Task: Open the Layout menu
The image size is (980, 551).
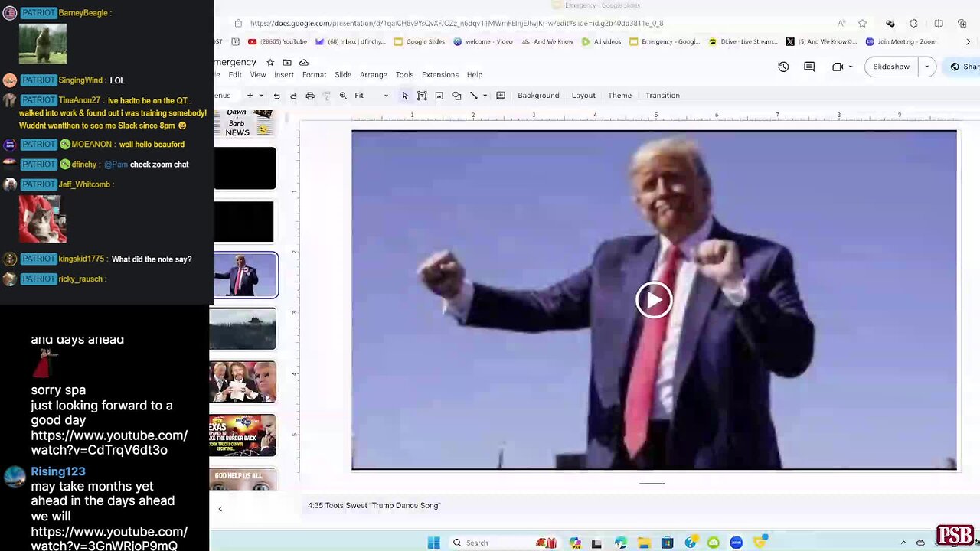Action: tap(583, 96)
